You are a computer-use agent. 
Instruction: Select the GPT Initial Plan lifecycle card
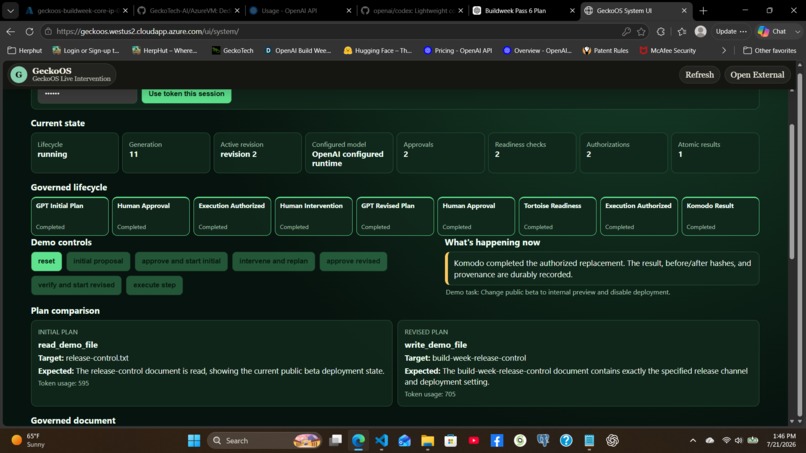[x=70, y=216]
